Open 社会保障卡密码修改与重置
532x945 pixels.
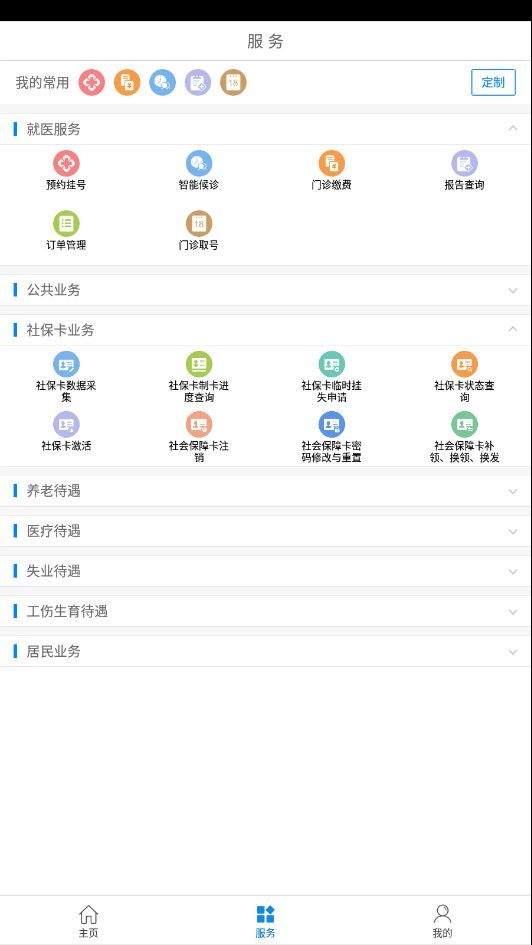click(331, 438)
